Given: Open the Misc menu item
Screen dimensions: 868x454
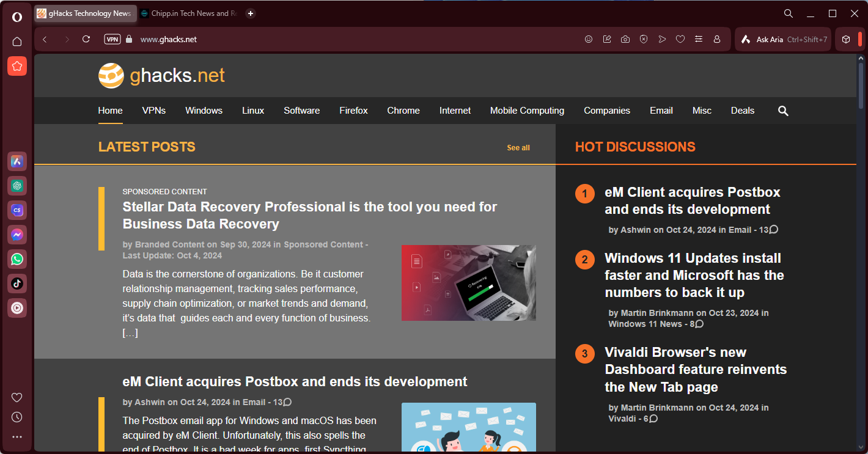Looking at the screenshot, I should [x=702, y=111].
